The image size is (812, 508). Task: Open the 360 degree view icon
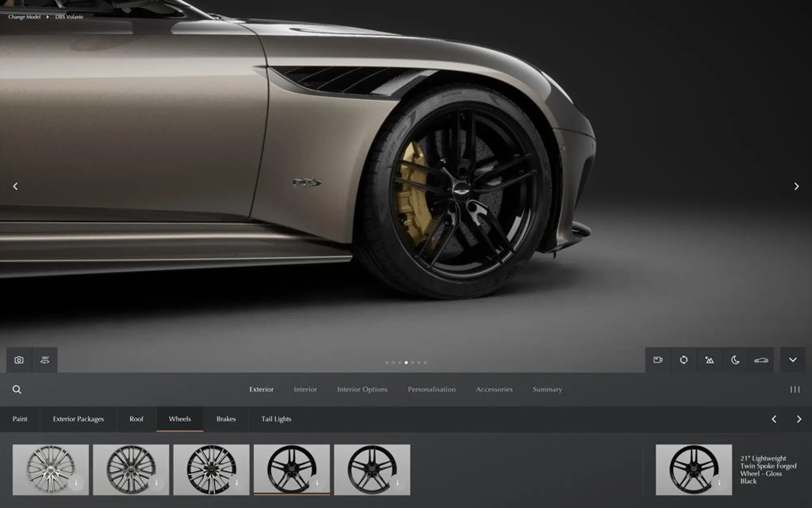[x=45, y=360]
